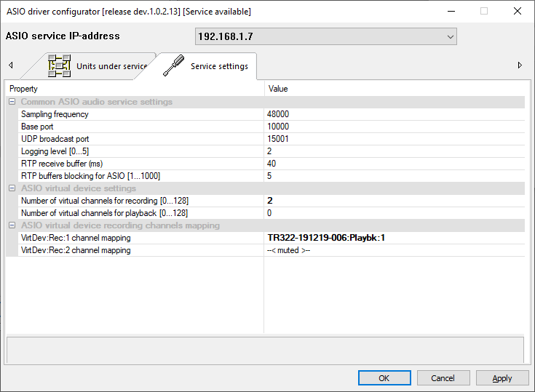Click ASIO virtual device recording channels mapping header

(x=120, y=225)
